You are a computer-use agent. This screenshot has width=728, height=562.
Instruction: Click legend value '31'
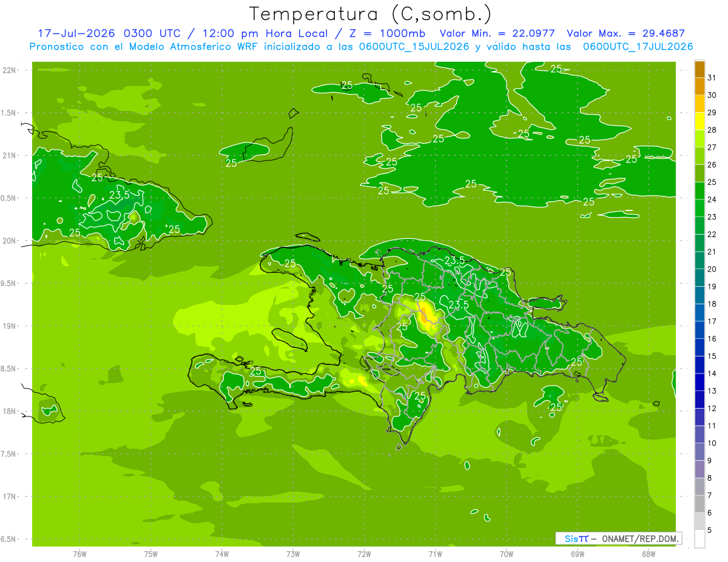pyautogui.click(x=712, y=78)
